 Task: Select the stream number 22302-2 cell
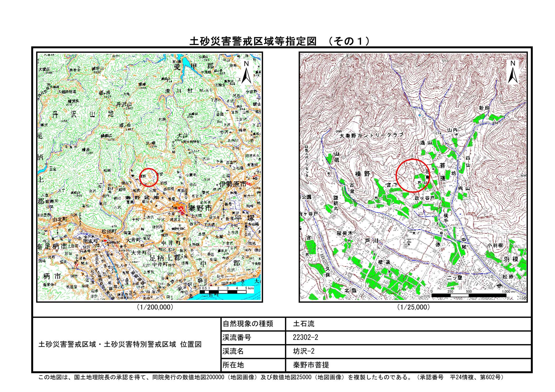click(305, 337)
